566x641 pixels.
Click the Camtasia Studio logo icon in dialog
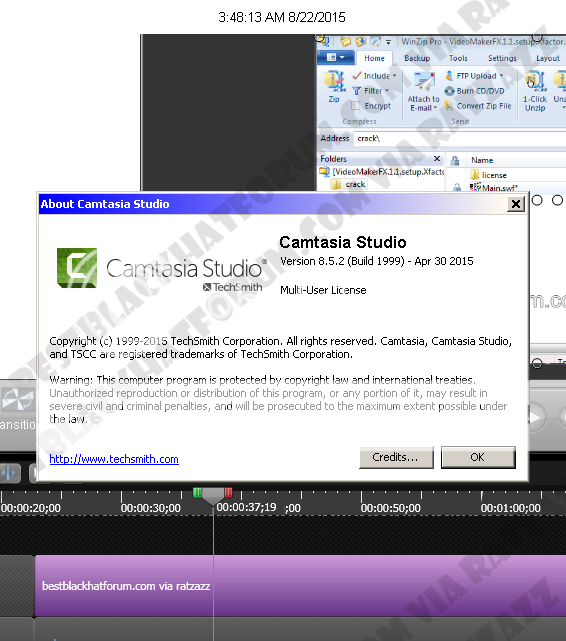click(x=77, y=268)
